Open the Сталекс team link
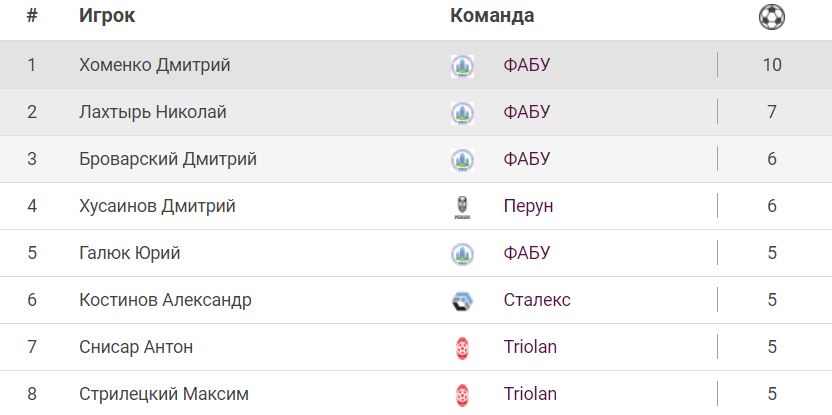832x415 pixels. tap(537, 301)
